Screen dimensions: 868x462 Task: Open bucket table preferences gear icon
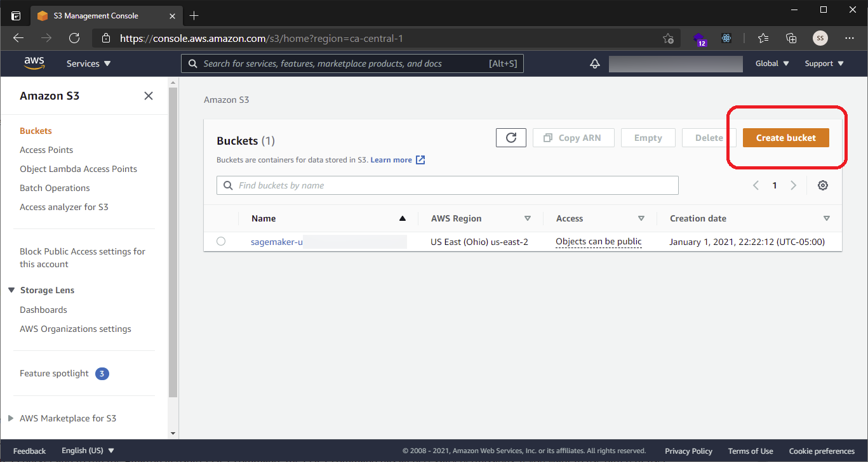coord(823,185)
